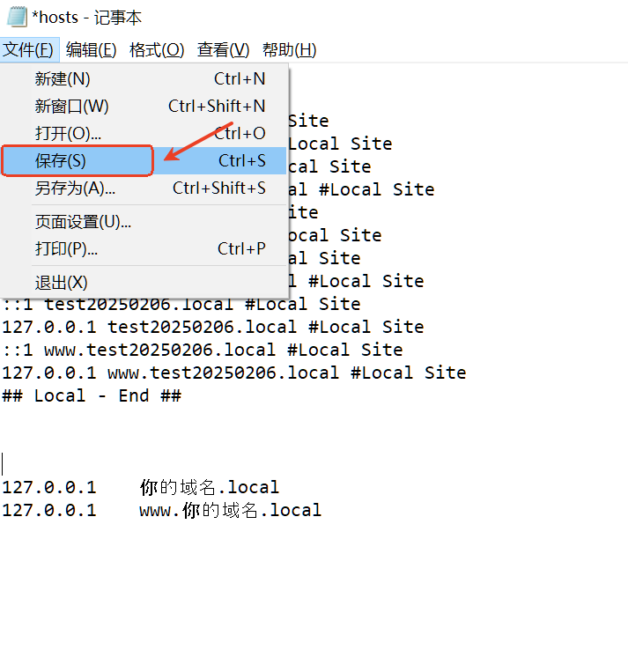Choose 打印(P)... to print

[66, 249]
